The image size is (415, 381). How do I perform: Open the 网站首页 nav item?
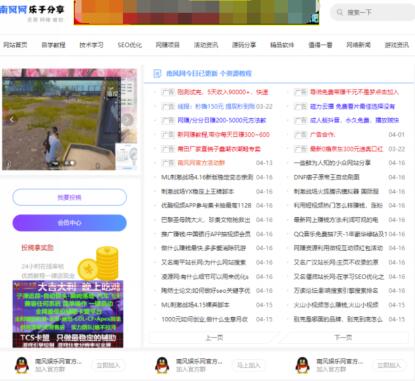click(15, 45)
